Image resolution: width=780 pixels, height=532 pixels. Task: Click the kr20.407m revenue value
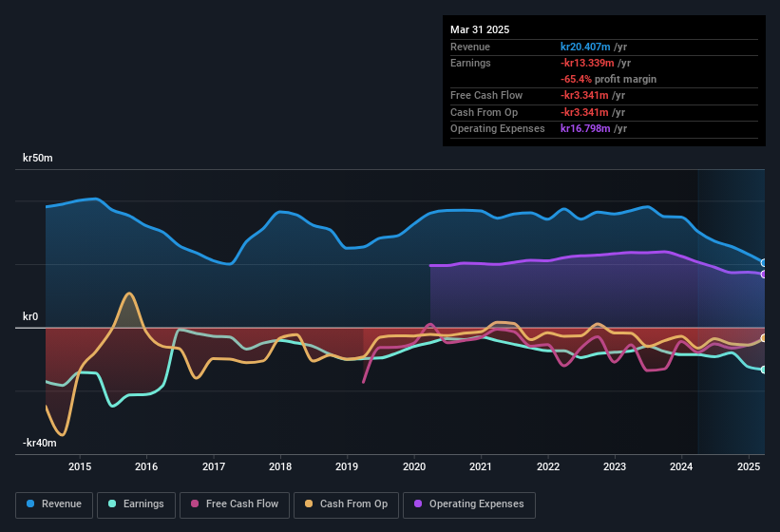[585, 47]
